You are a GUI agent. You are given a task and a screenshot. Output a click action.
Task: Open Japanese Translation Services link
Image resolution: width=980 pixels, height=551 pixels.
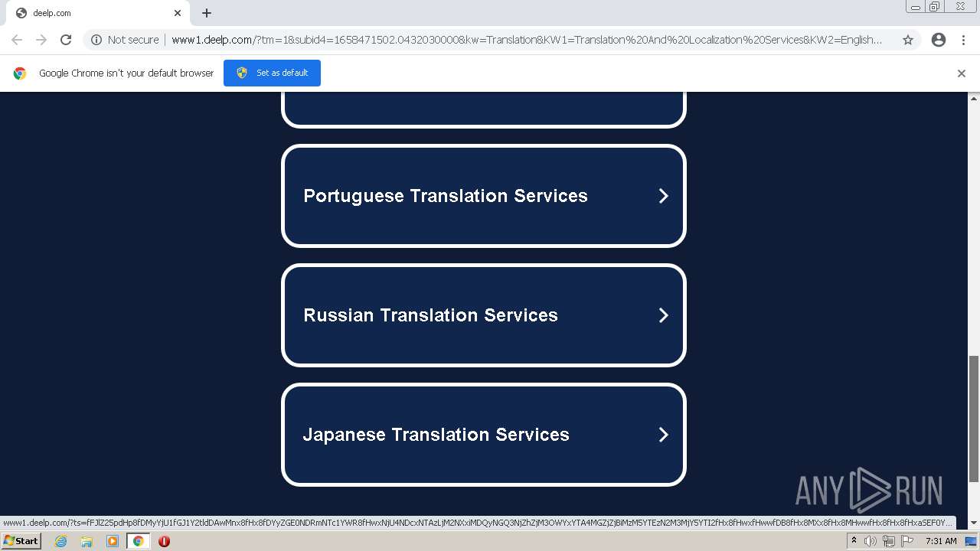[x=484, y=435]
